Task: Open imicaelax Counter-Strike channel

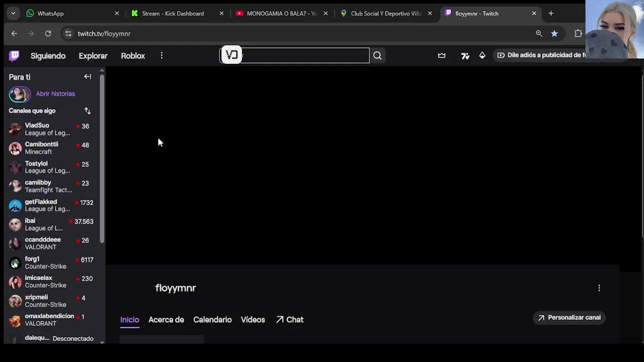Action: coord(52,282)
